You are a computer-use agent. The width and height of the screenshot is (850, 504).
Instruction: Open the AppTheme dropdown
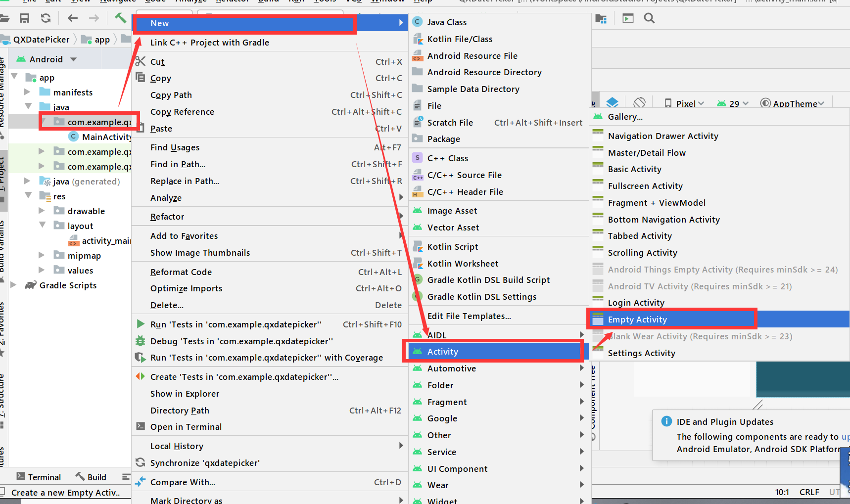tap(793, 103)
